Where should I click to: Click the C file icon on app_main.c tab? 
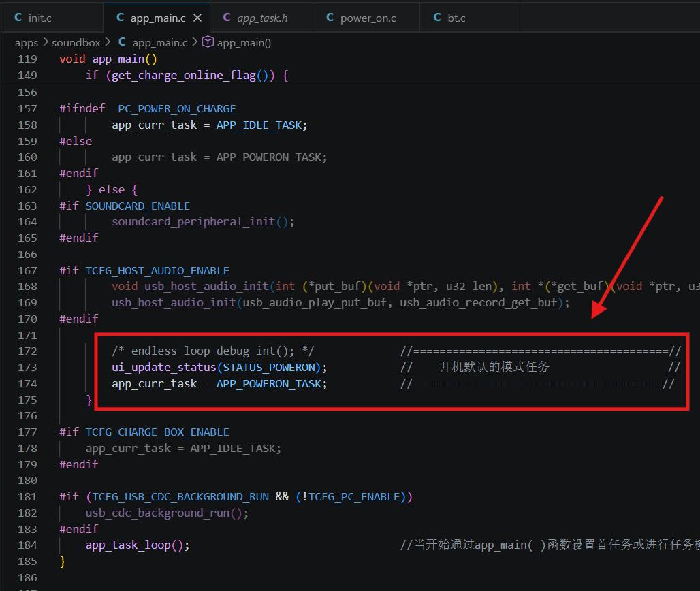click(x=120, y=18)
